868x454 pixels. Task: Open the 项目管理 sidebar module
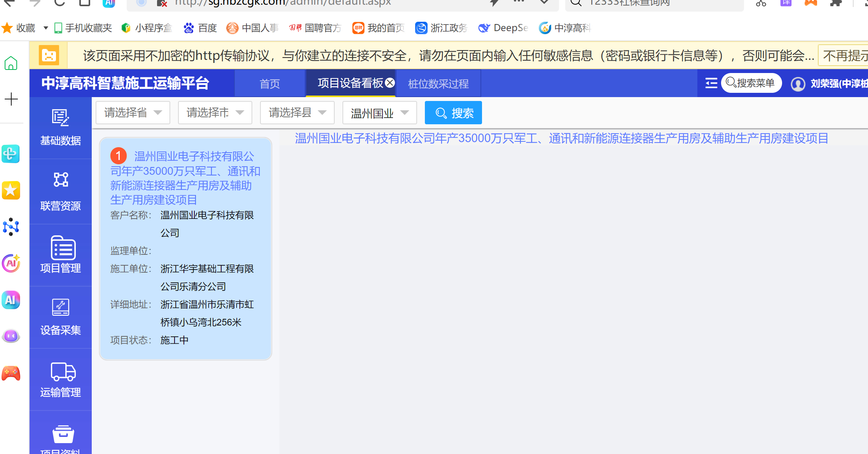pyautogui.click(x=61, y=255)
